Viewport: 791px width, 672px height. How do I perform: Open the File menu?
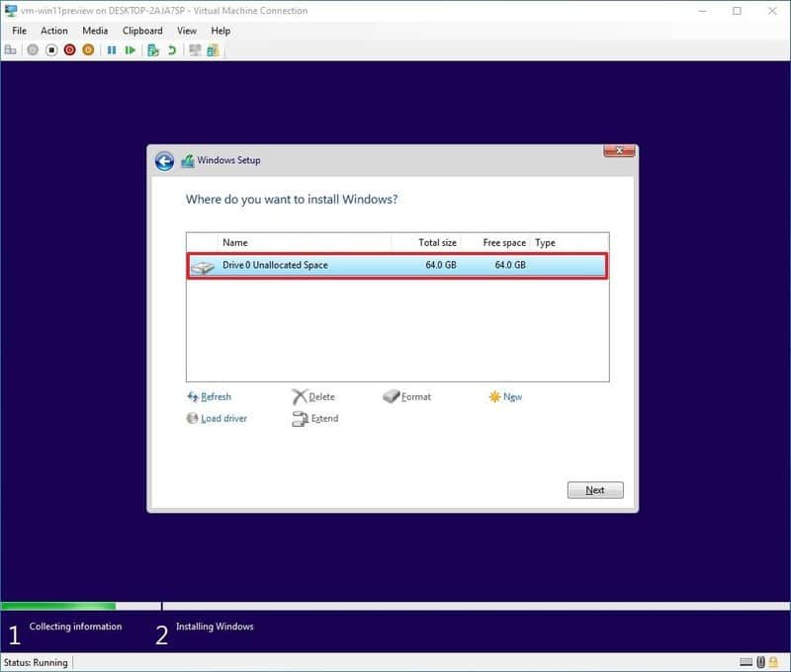(19, 31)
